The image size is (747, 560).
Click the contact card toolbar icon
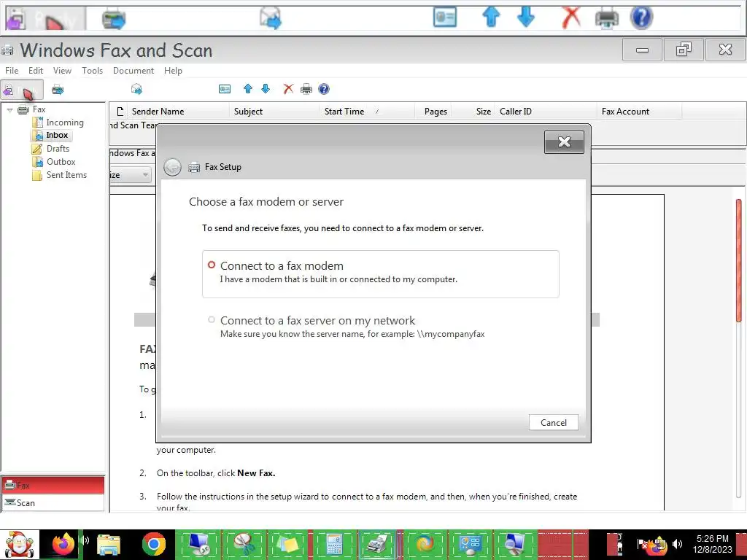pos(225,89)
